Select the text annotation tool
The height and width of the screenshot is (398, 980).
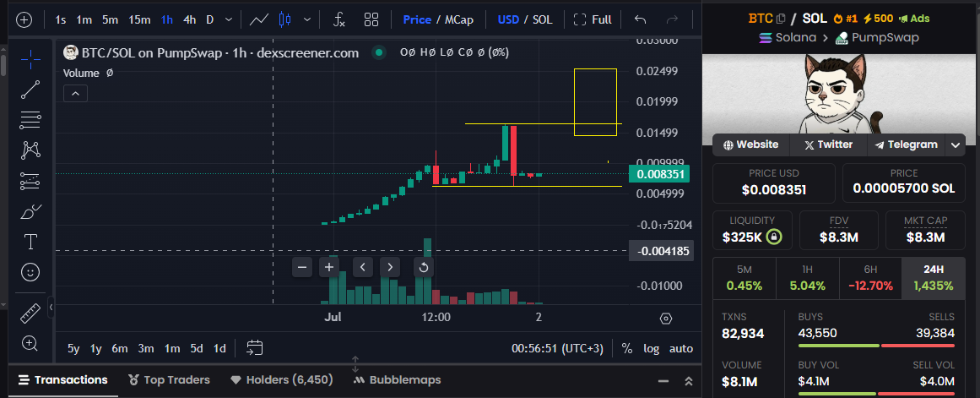click(x=30, y=242)
